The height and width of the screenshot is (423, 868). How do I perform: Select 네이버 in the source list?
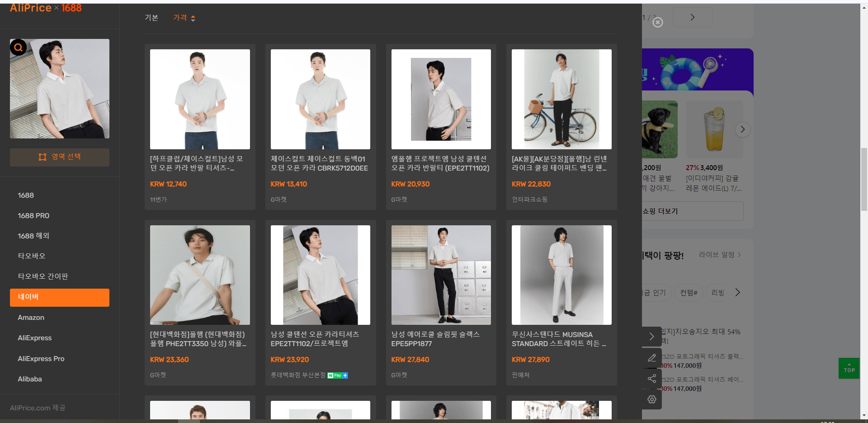[x=60, y=297]
